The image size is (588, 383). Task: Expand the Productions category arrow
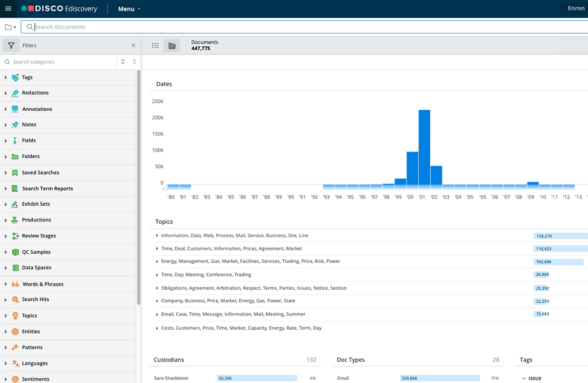[6, 220]
